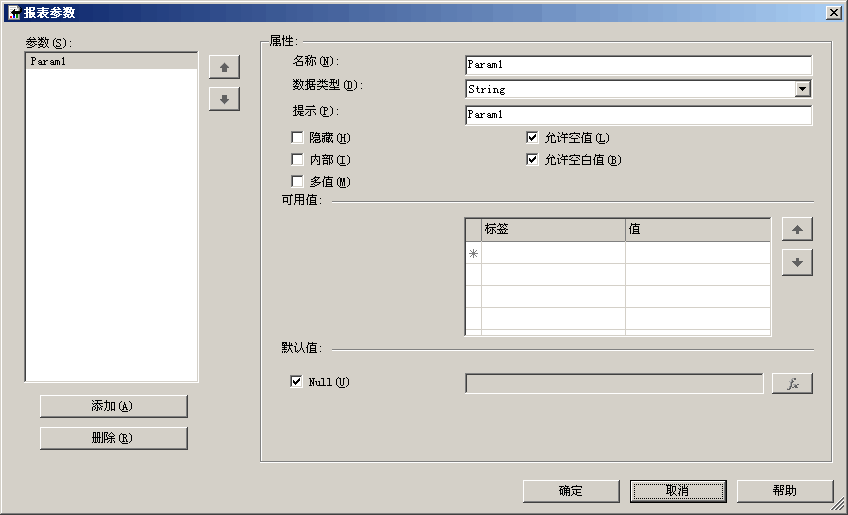Click the 添加(A) button
848x515 pixels.
tap(114, 406)
